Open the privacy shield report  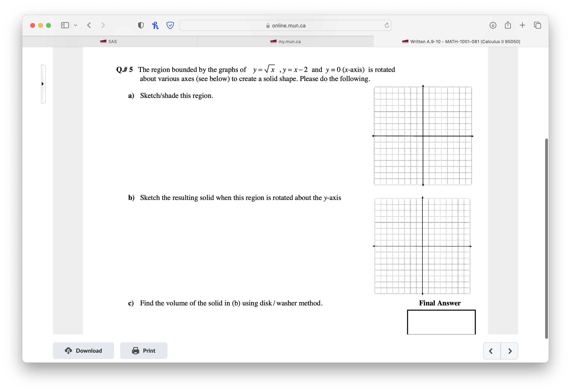pyautogui.click(x=141, y=25)
